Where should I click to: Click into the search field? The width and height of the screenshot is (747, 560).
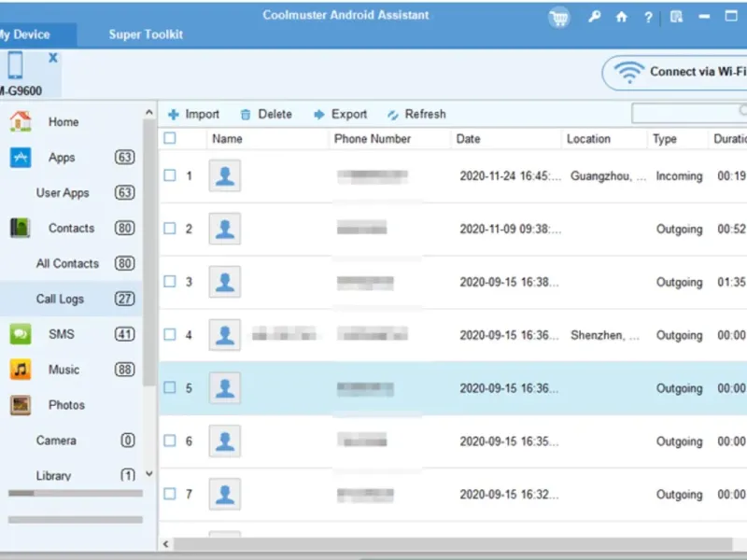(689, 113)
